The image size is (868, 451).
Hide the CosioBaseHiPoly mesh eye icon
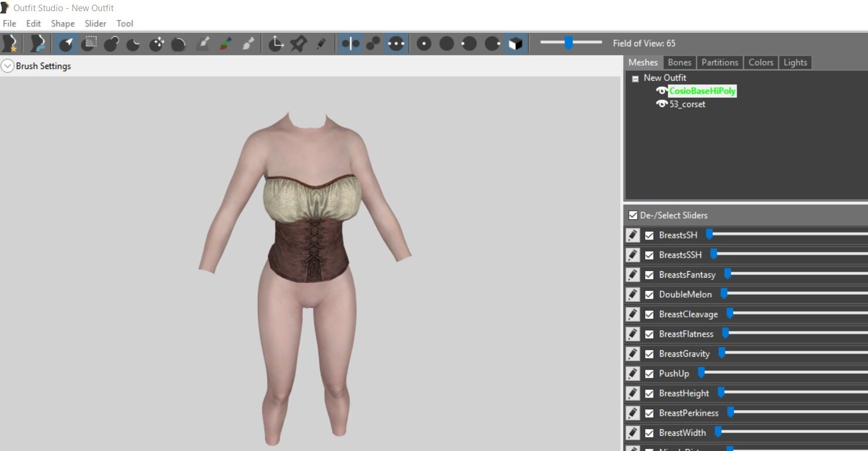(662, 91)
